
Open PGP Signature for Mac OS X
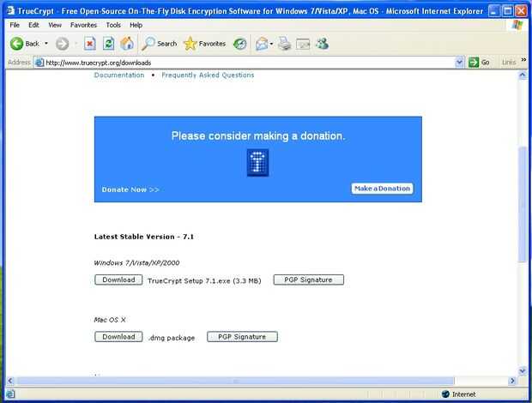tap(242, 337)
